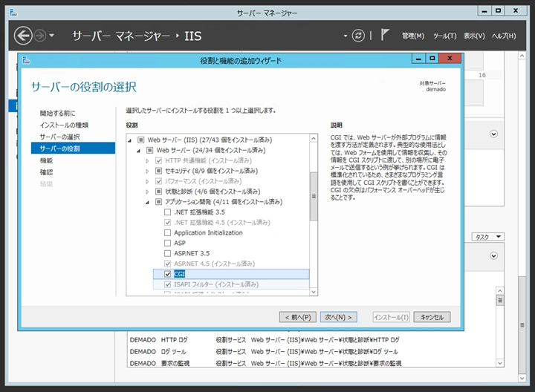Open the navigation history dropdown beside forward arrow

tap(51, 35)
